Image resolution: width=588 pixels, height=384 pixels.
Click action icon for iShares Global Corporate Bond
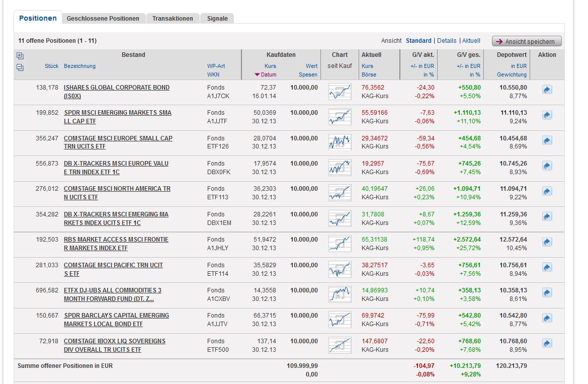click(547, 90)
